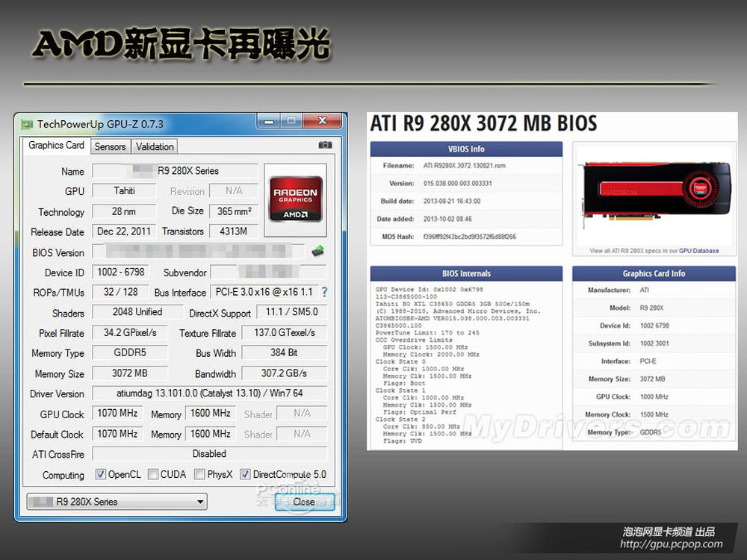Click the Close button in GPU-Z
Viewport: 747px width, 560px height.
305,502
